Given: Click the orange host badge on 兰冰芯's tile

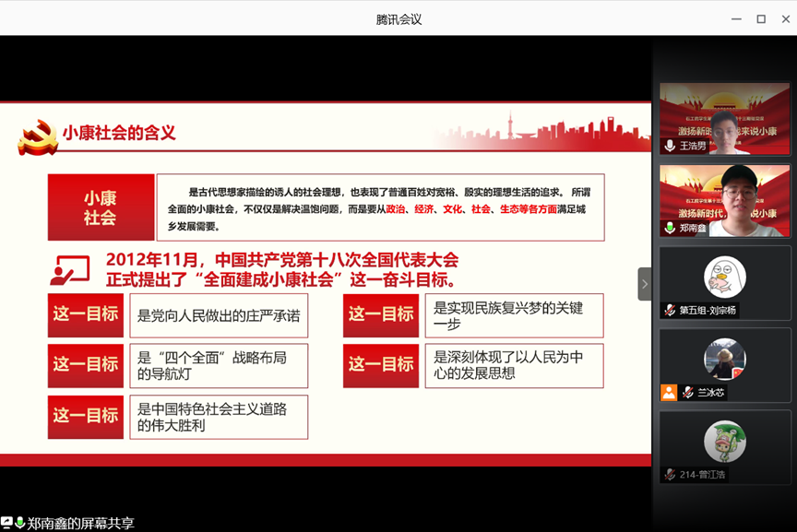Looking at the screenshot, I should coord(669,393).
